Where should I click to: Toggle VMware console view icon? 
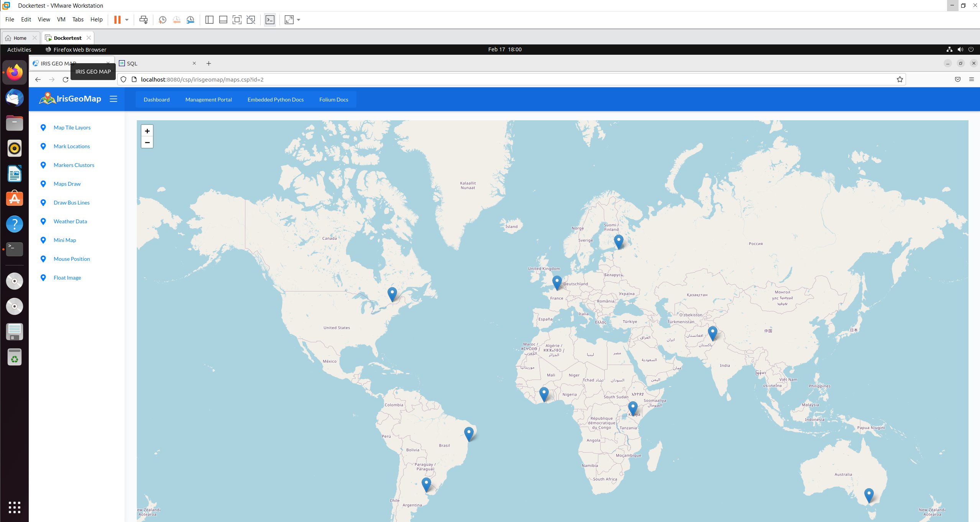270,20
